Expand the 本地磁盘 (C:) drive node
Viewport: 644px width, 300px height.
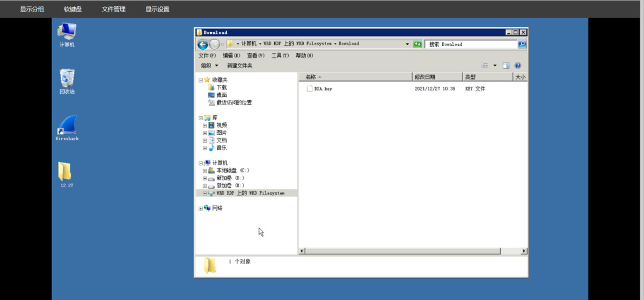pos(205,171)
